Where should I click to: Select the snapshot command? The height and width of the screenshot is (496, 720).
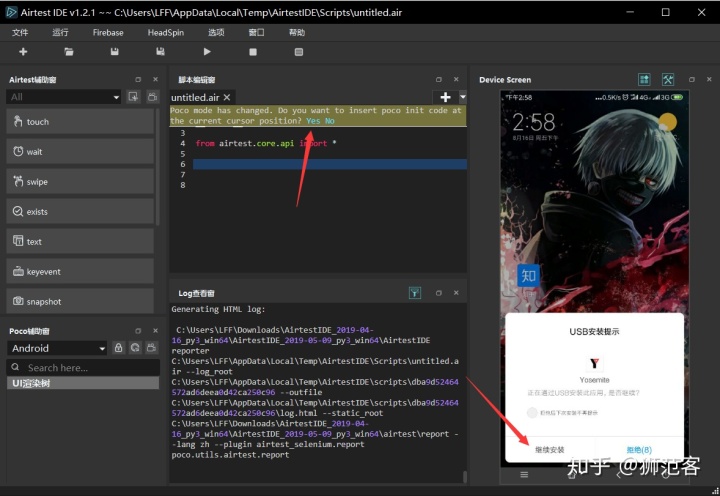pos(80,301)
